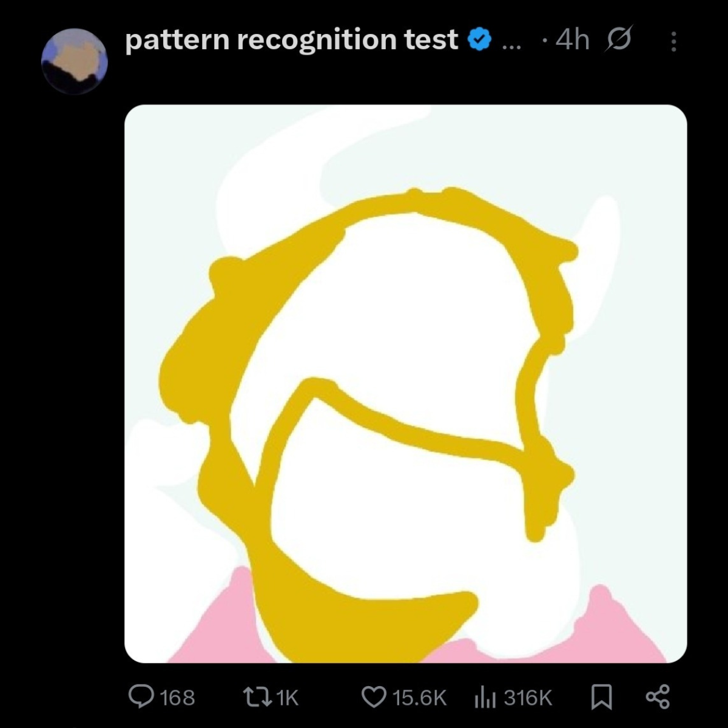Bookmark this post with the bookmark icon
The width and height of the screenshot is (728, 728).
601,697
